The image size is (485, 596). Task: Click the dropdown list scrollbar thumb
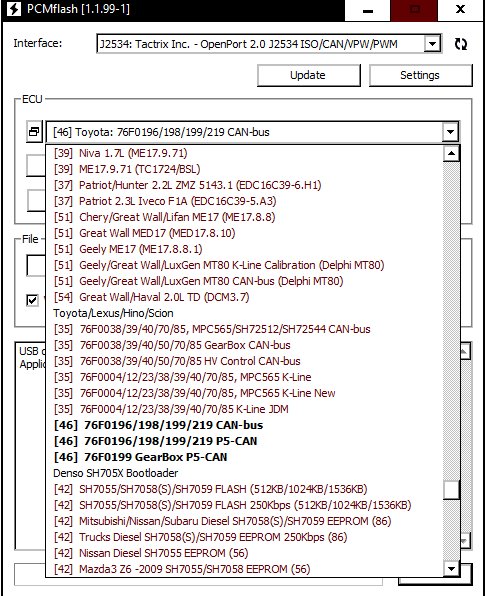pos(451,490)
